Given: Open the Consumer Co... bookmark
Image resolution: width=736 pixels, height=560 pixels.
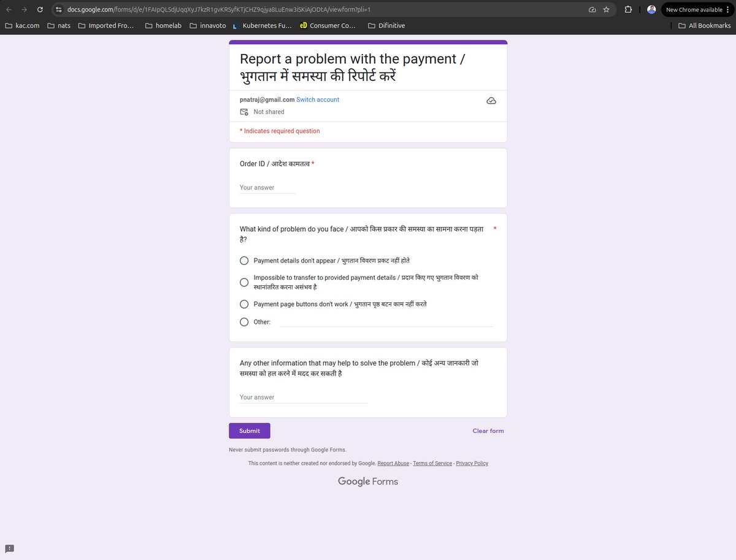Looking at the screenshot, I should pos(328,26).
